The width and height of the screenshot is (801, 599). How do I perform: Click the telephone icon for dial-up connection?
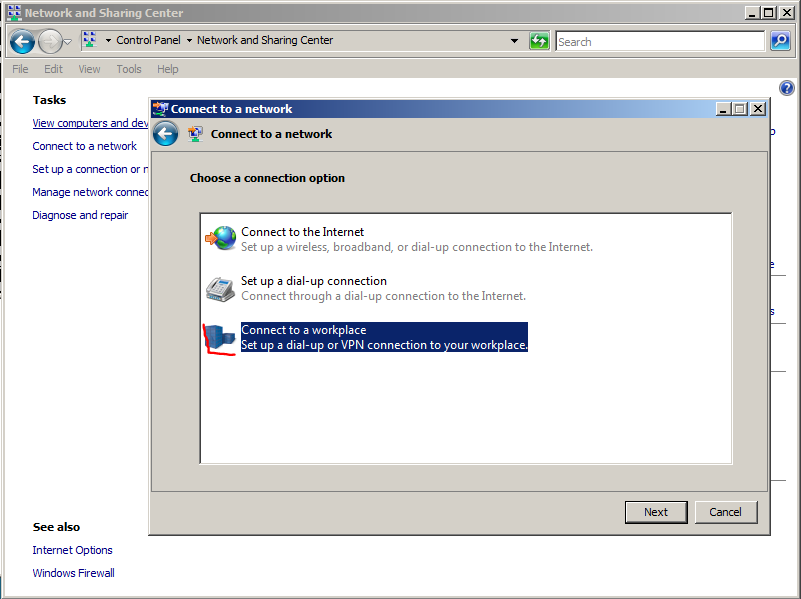220,289
